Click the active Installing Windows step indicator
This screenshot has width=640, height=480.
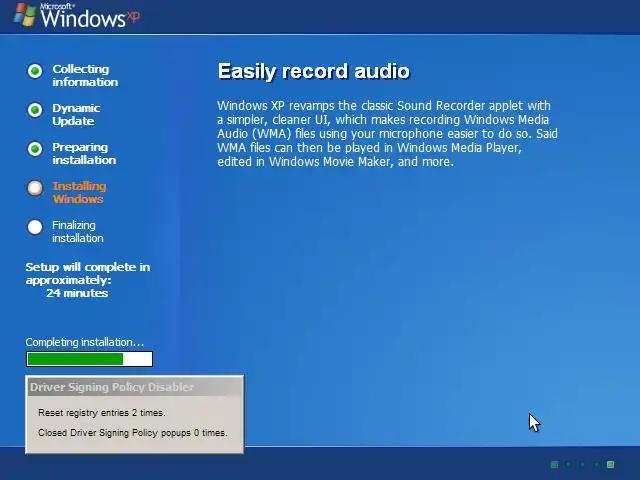click(35, 188)
